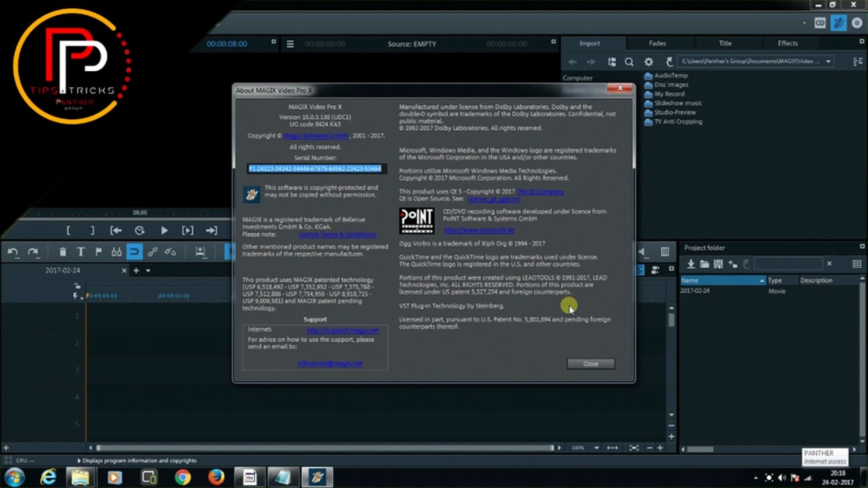Click the group objects chain icon
This screenshot has height=488, width=868.
[x=153, y=252]
